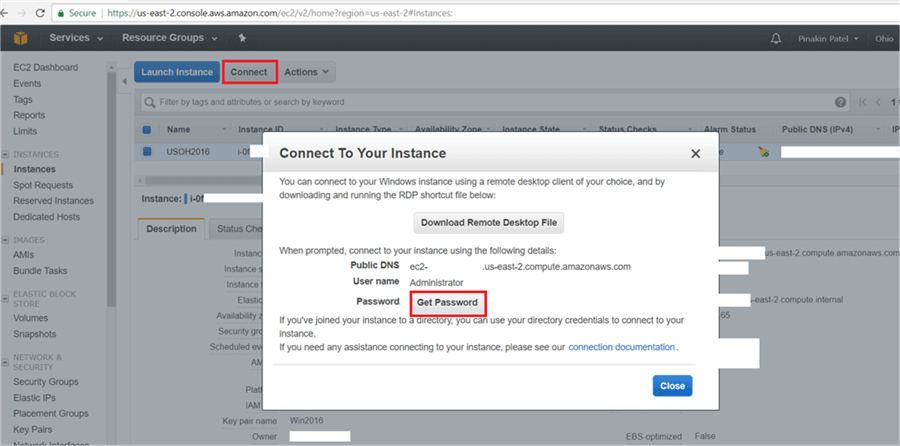Open the Actions dropdown

pos(307,72)
